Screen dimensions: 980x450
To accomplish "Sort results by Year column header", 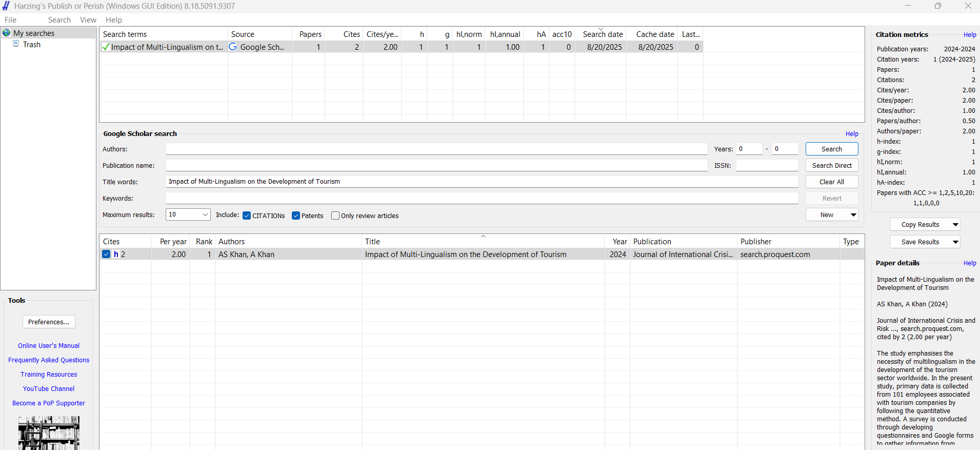I will pos(617,241).
